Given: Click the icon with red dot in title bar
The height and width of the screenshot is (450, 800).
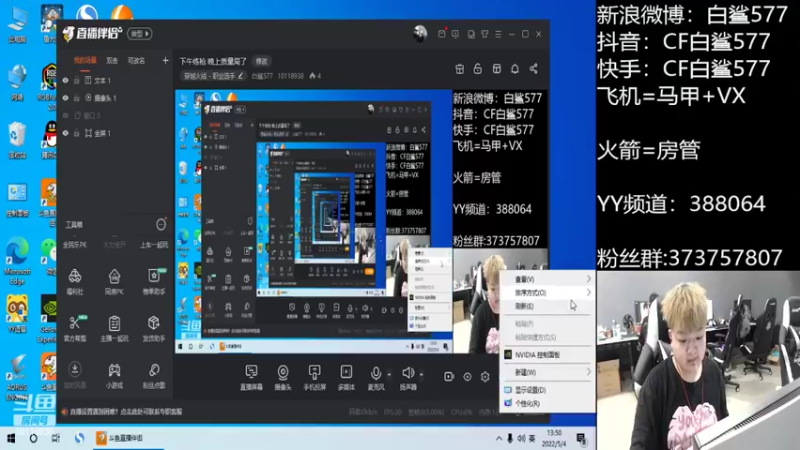Looking at the screenshot, I should [442, 34].
